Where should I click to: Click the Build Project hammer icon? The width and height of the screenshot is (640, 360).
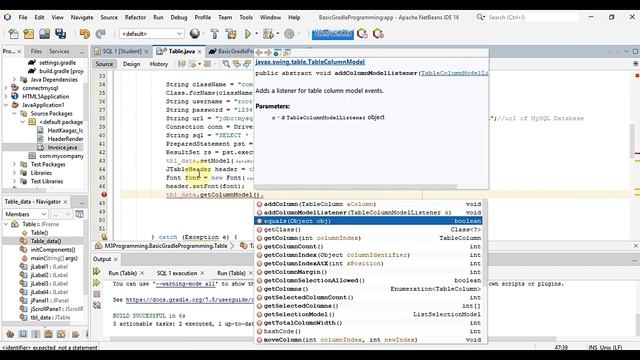(215, 34)
